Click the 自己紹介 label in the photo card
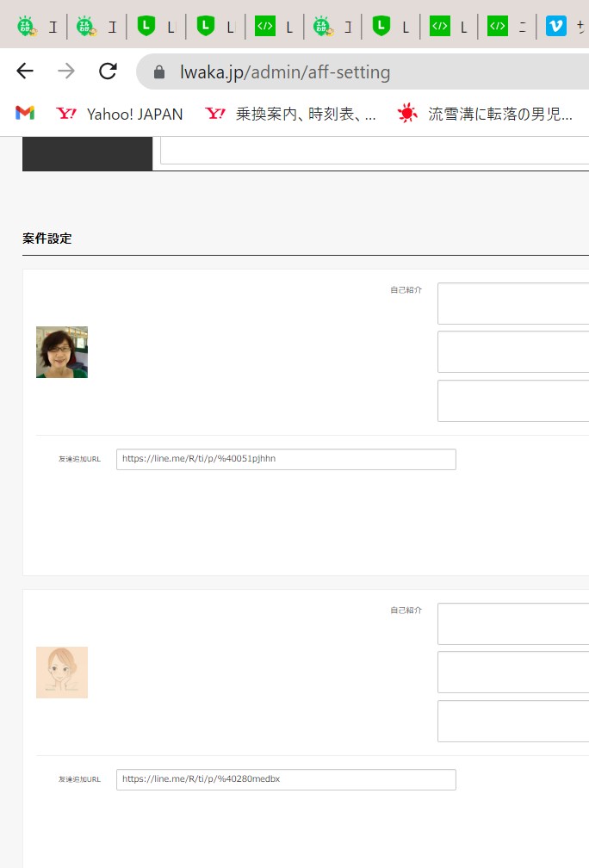 click(x=406, y=289)
